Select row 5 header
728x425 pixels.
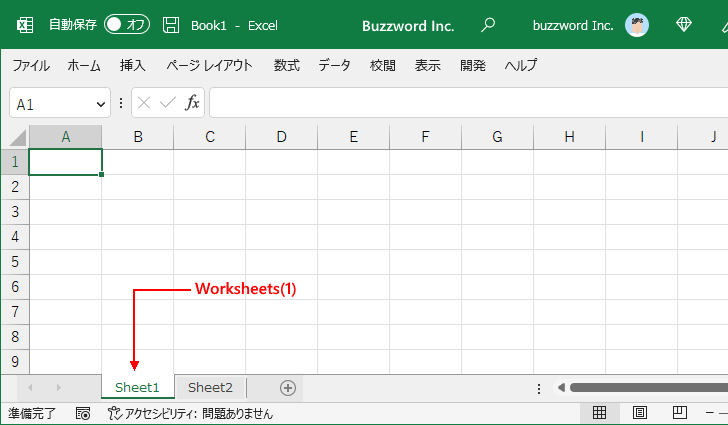coord(15,262)
